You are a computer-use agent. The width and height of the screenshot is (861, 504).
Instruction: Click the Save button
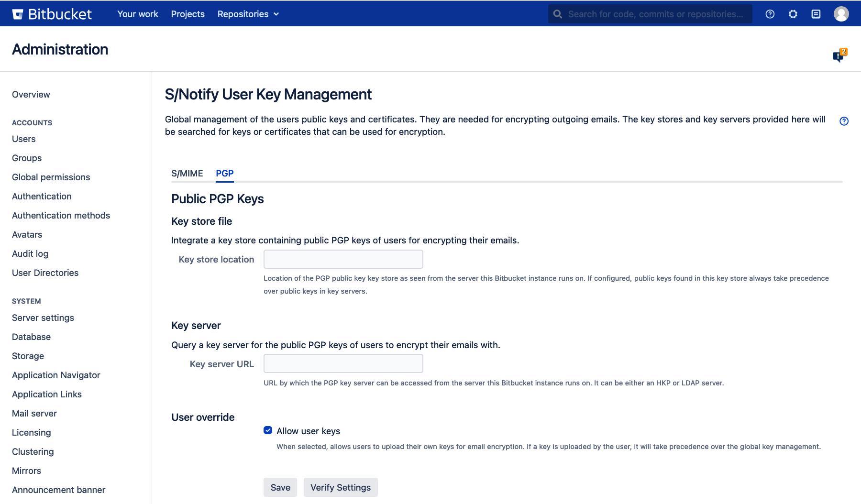280,487
